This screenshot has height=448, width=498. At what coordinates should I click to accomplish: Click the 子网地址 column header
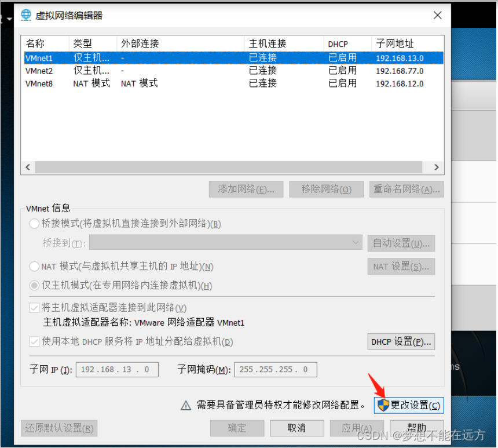tap(408, 43)
